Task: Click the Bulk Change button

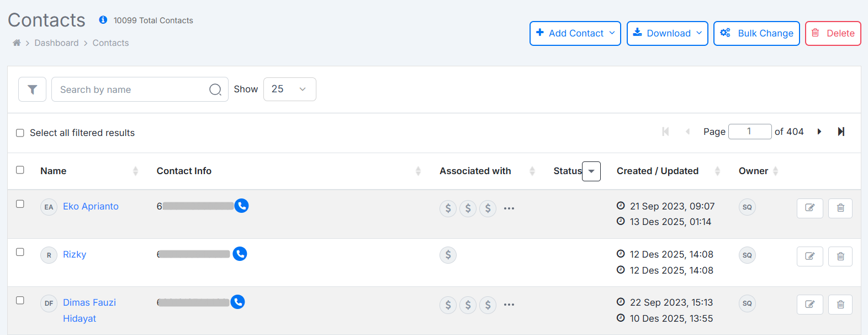Action: click(x=756, y=33)
